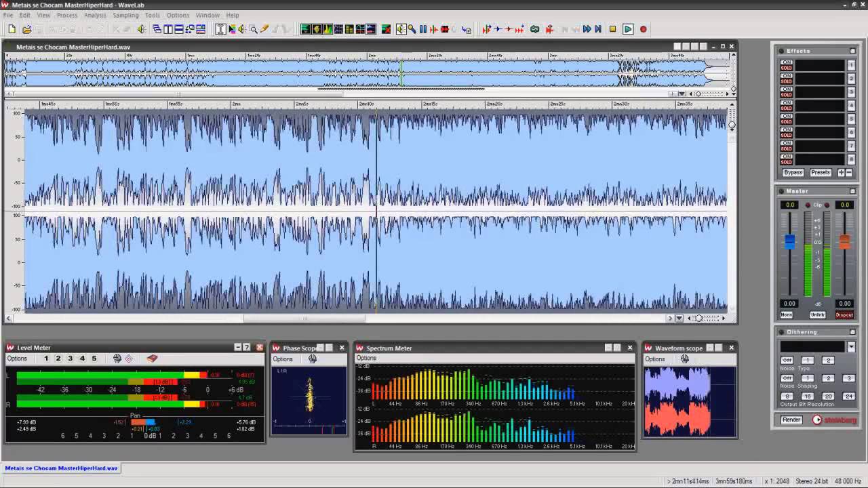Adjust the orange right master fader
The image size is (868, 488).
pyautogui.click(x=844, y=242)
